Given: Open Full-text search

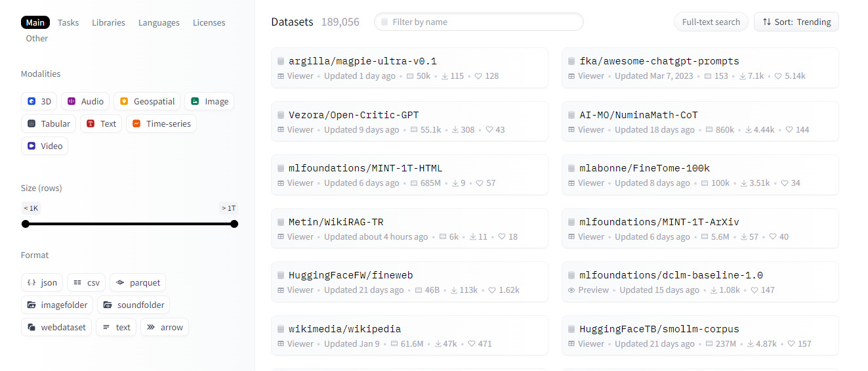Looking at the screenshot, I should 711,22.
